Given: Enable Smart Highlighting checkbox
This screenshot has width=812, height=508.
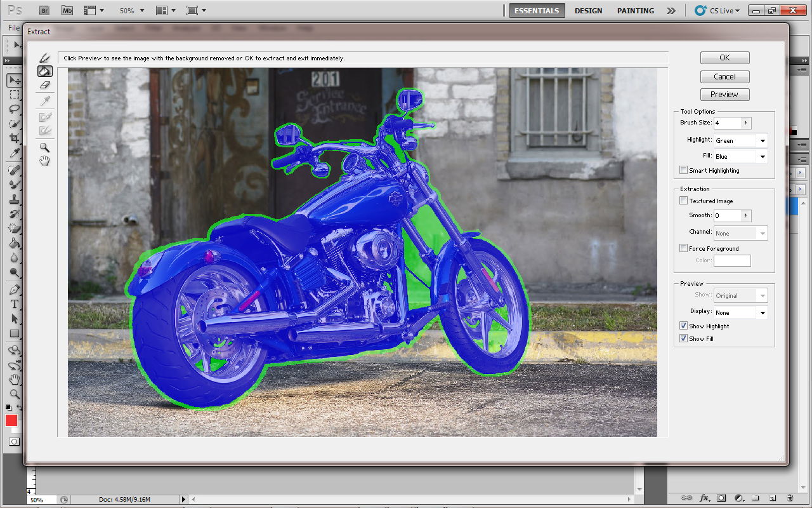Looking at the screenshot, I should 683,170.
